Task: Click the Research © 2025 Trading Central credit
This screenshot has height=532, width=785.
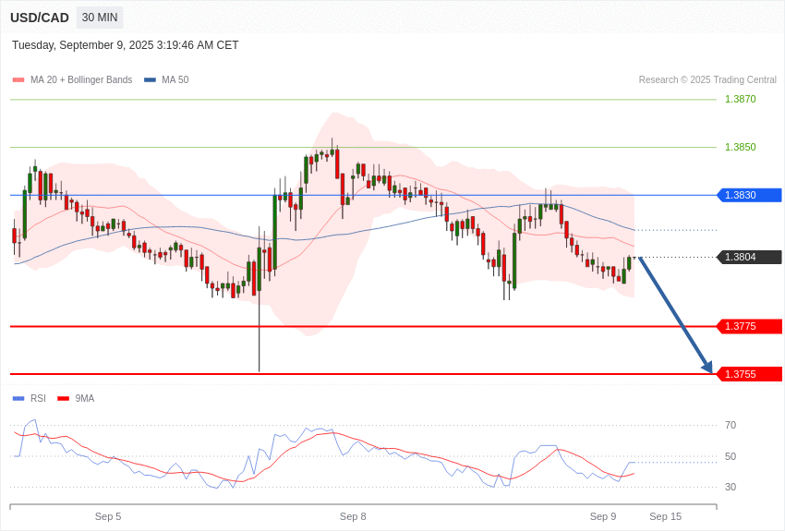Action: (x=707, y=80)
